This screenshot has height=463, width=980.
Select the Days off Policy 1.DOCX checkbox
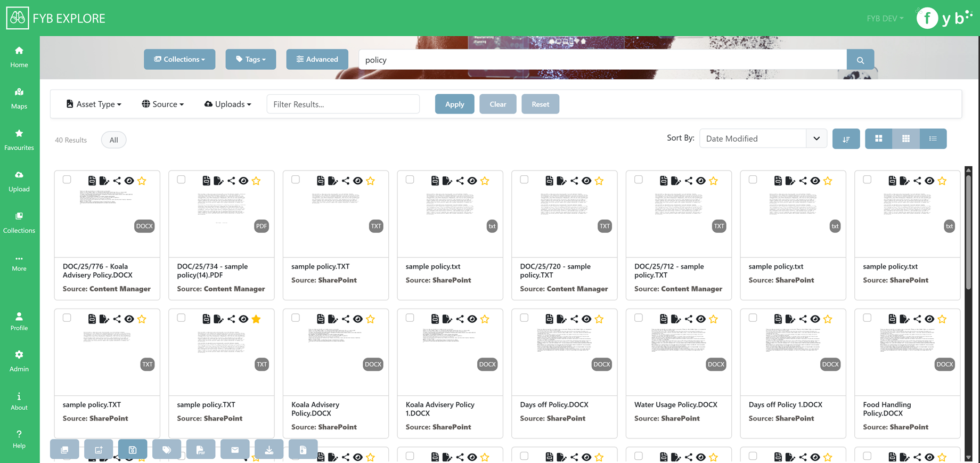[x=753, y=318]
